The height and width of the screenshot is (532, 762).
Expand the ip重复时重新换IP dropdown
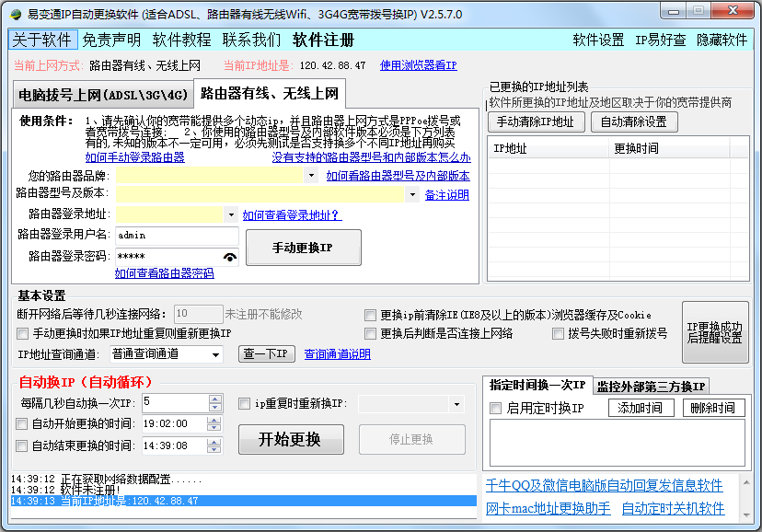(x=456, y=404)
